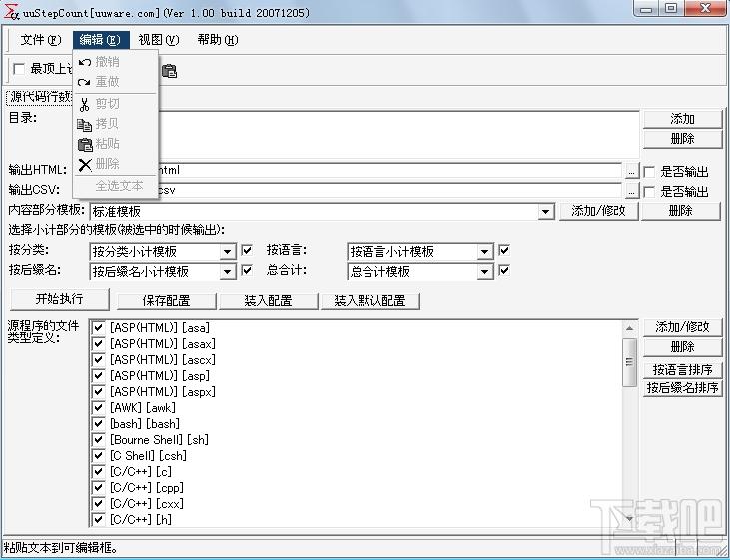The image size is (730, 560).
Task: Choose 全选文本 in the Edit menu
Action: tap(117, 186)
